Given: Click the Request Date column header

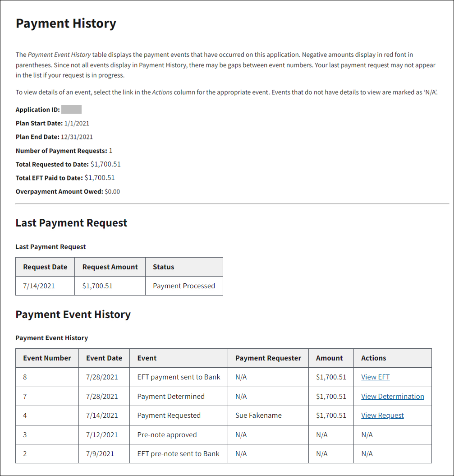Looking at the screenshot, I should click(x=45, y=267).
